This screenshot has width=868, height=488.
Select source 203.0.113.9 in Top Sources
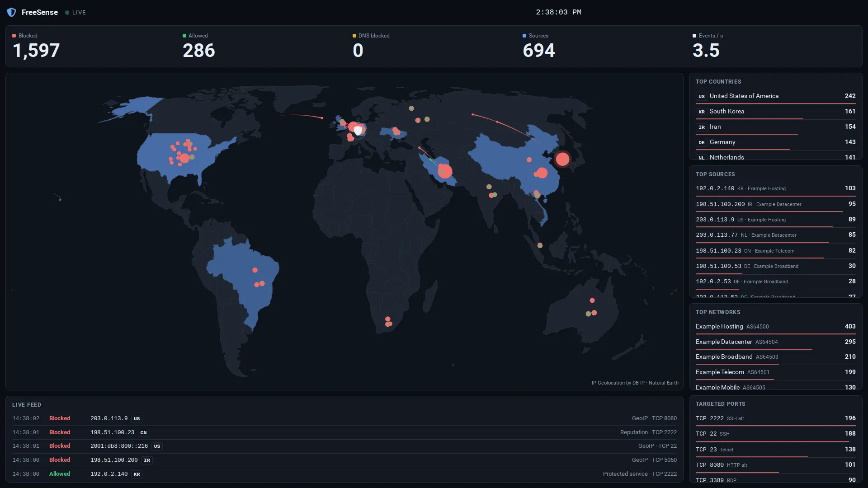[776, 220]
